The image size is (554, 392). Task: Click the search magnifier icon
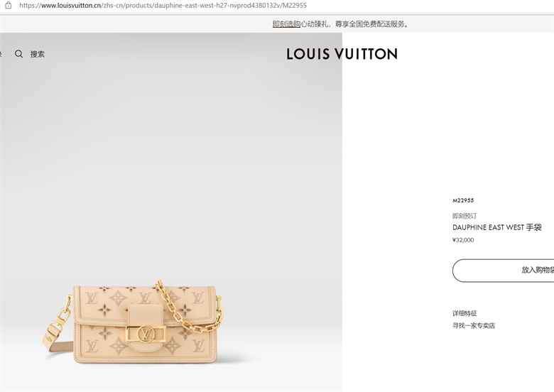(18, 54)
